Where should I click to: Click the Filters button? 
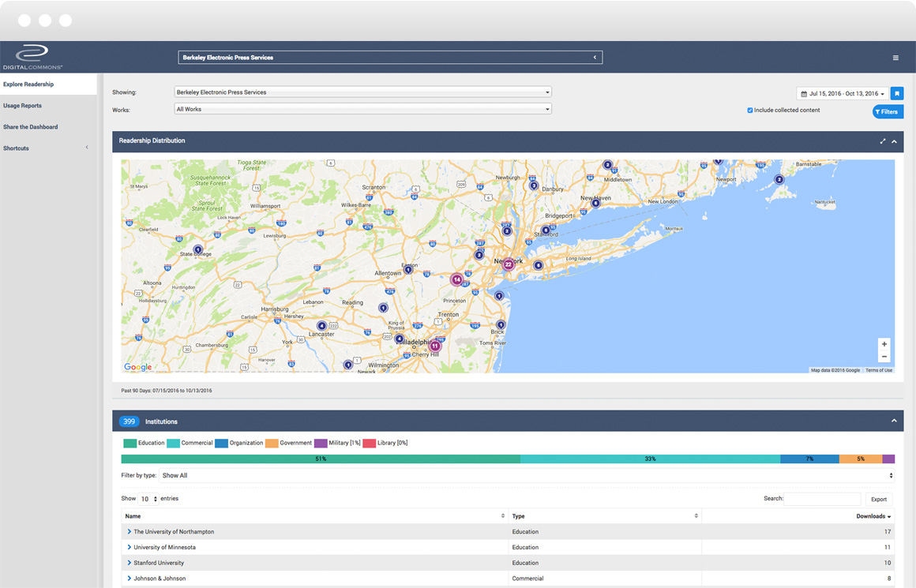tap(888, 112)
